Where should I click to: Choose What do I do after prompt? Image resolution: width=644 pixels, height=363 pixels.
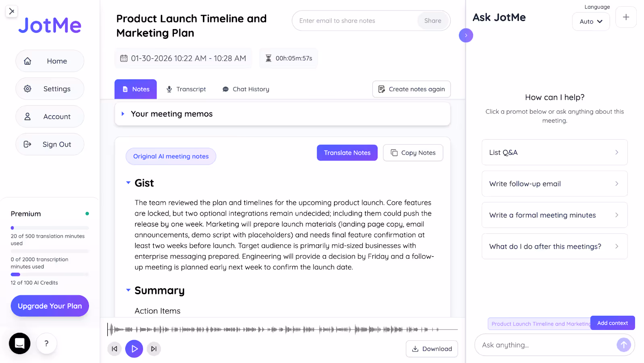pyautogui.click(x=555, y=246)
